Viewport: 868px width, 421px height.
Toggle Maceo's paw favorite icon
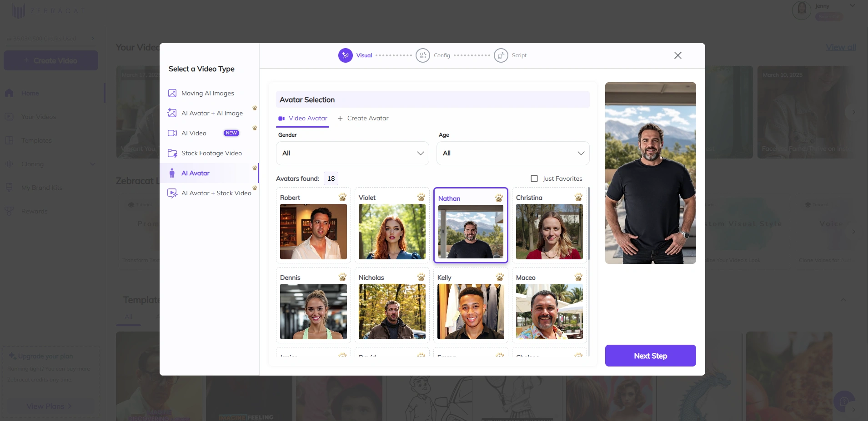click(x=578, y=277)
